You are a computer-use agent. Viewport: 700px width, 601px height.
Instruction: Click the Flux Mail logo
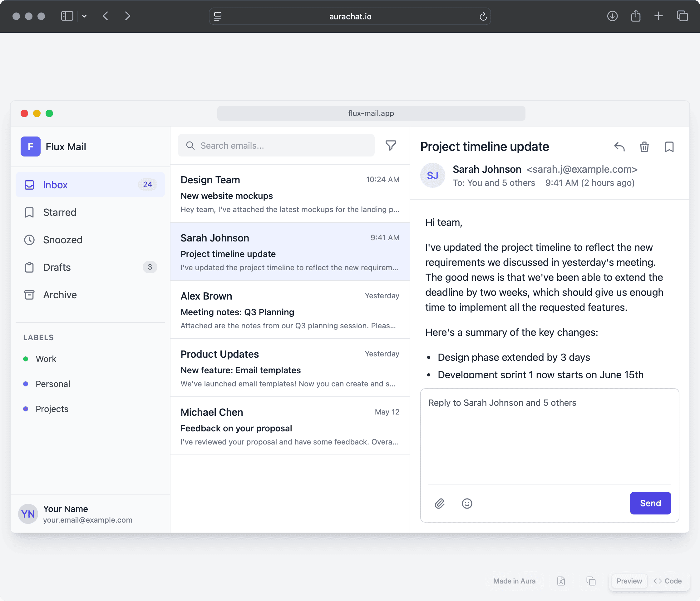(x=30, y=147)
